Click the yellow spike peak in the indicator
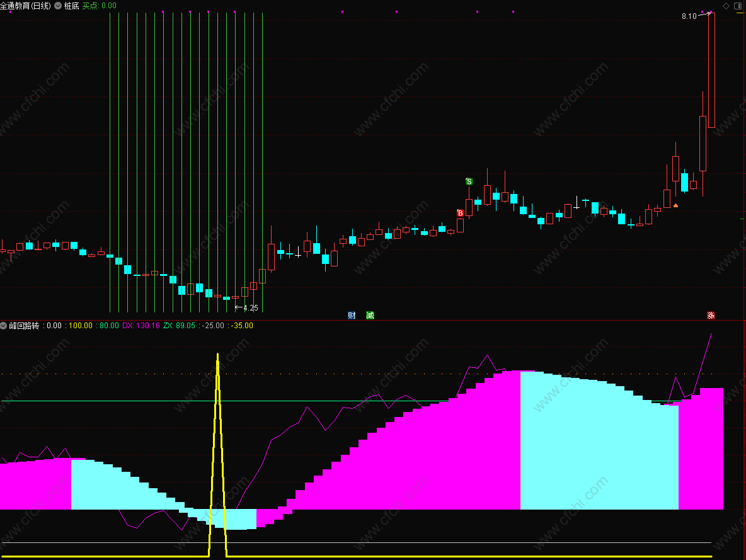This screenshot has width=746, height=560. pyautogui.click(x=217, y=355)
